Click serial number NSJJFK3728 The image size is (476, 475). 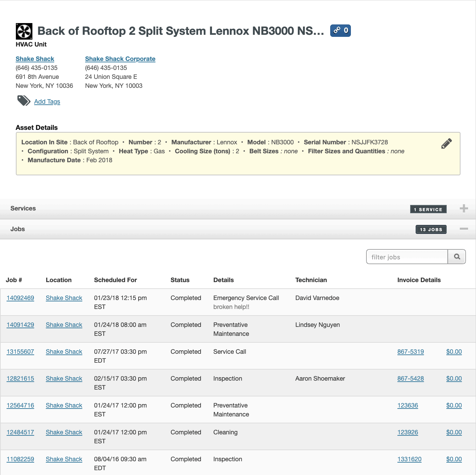coord(369,142)
